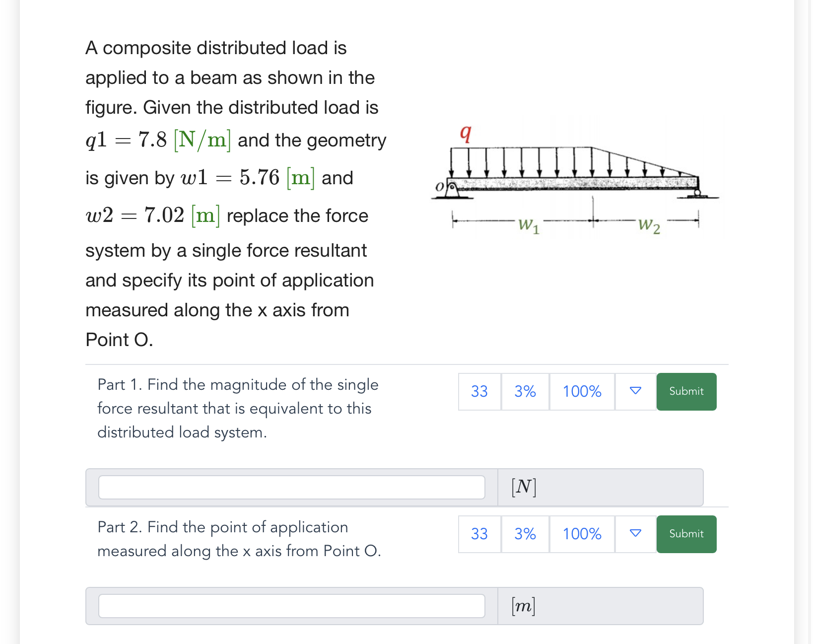Click the w1 dimension label
This screenshot has width=814, height=644.
coord(529,225)
